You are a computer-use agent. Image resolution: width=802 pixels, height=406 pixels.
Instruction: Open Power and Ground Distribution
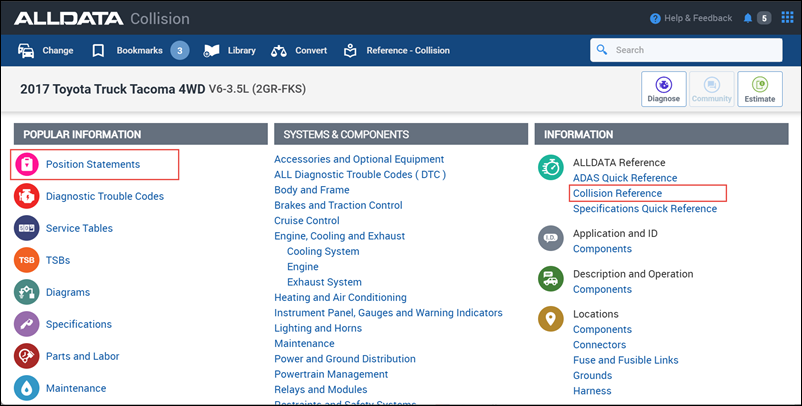(345, 358)
